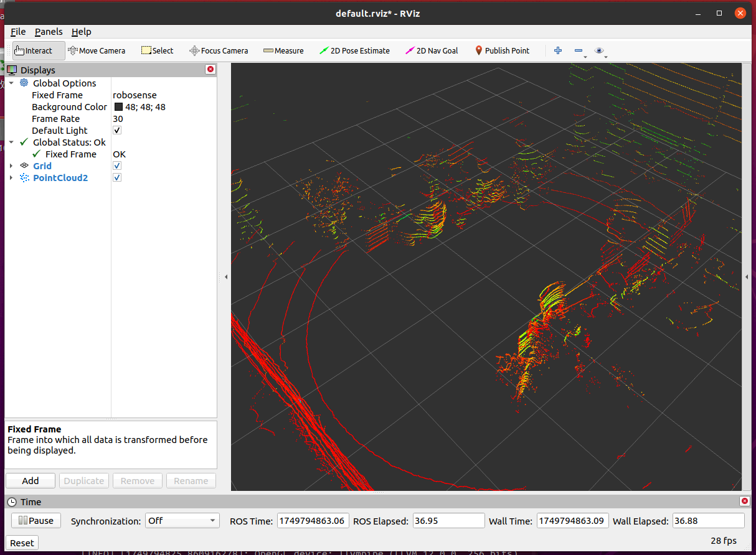The width and height of the screenshot is (756, 555).
Task: Click the Global Status checkmark icon
Action: click(x=24, y=142)
